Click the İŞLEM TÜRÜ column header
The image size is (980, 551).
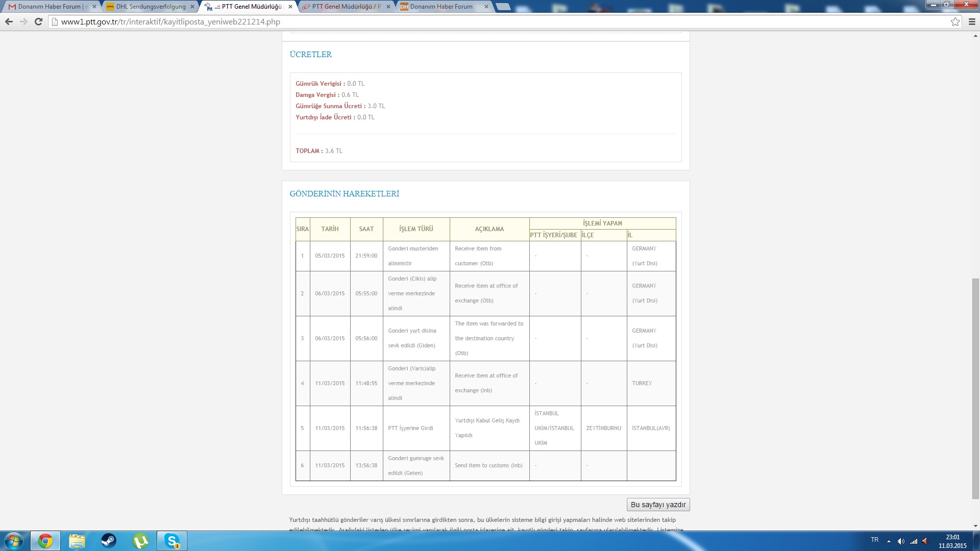coord(416,229)
